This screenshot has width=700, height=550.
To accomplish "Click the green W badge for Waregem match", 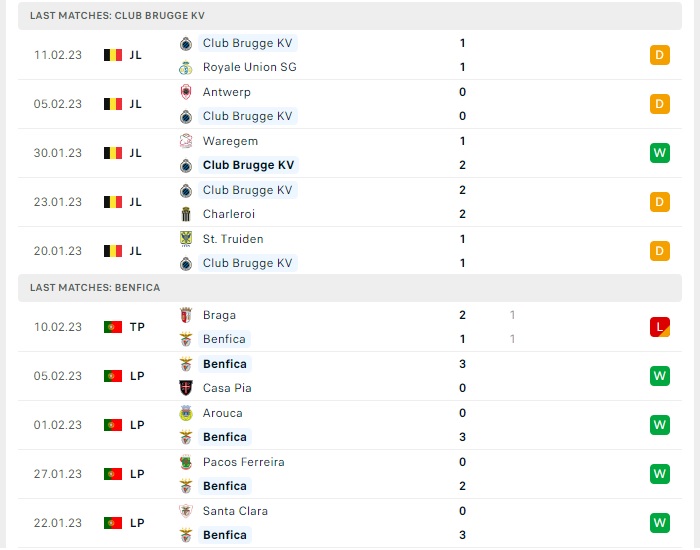I will coord(660,153).
